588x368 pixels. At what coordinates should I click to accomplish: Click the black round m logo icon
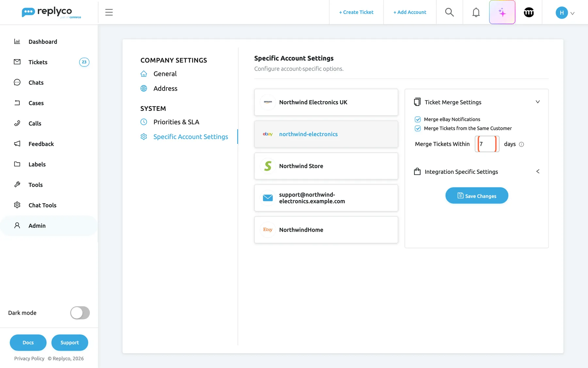529,12
